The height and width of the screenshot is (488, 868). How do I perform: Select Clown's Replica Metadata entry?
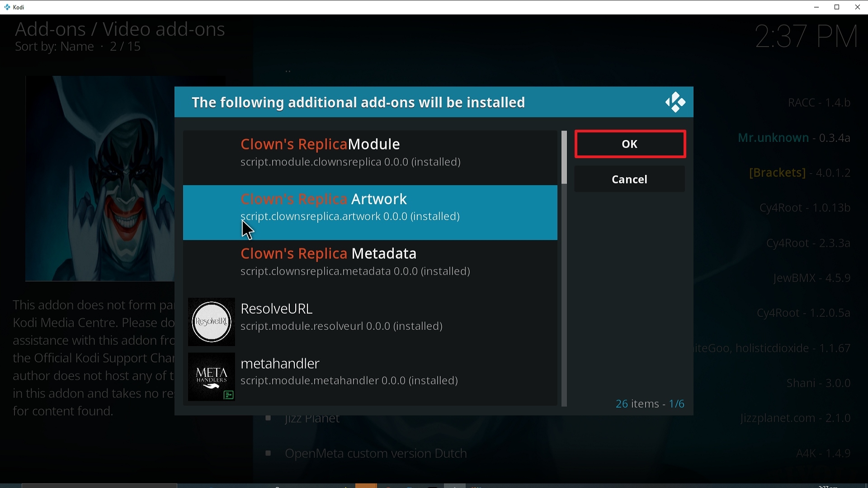click(370, 267)
